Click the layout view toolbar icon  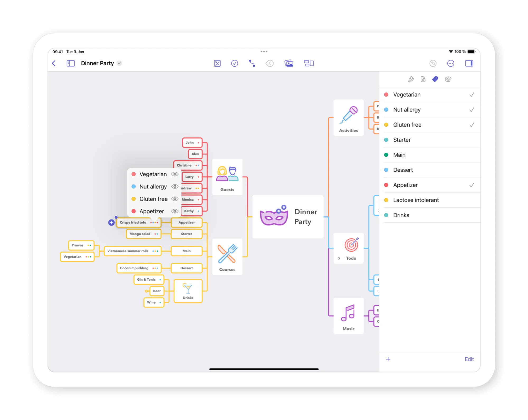309,63
